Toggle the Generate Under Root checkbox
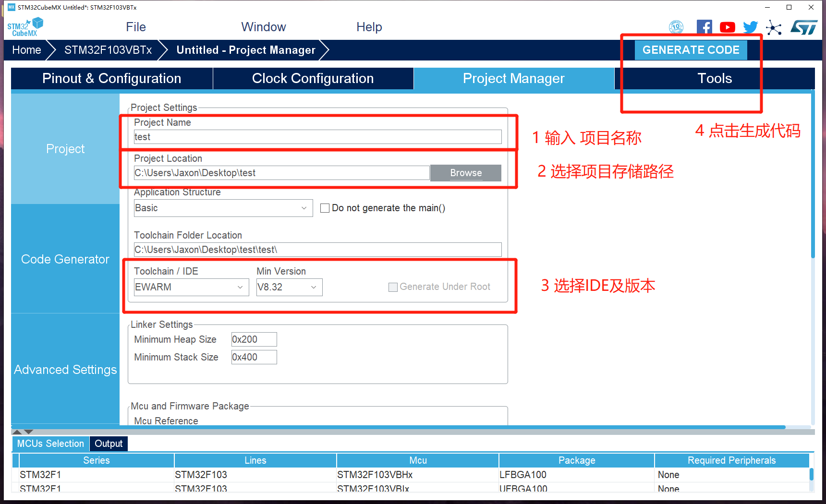This screenshot has width=826, height=504. point(393,287)
